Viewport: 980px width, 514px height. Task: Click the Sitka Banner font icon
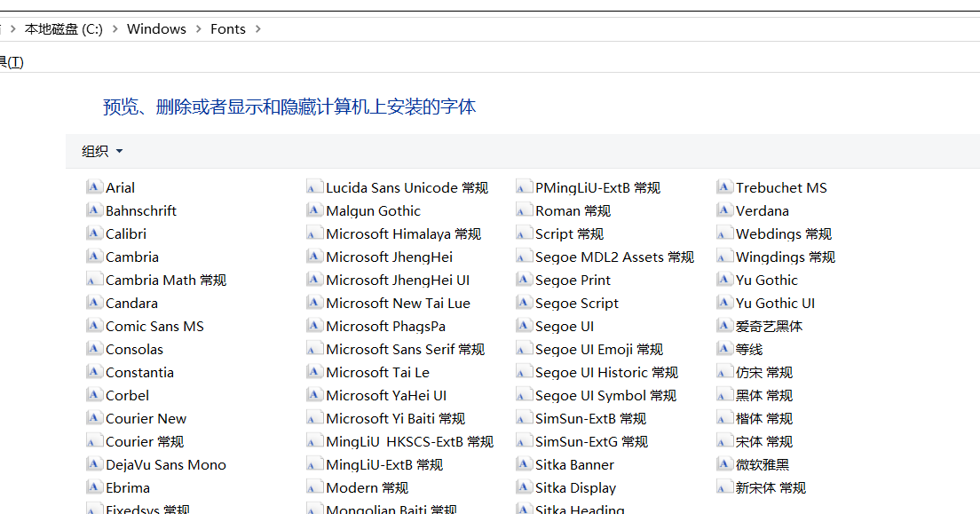pyautogui.click(x=524, y=464)
